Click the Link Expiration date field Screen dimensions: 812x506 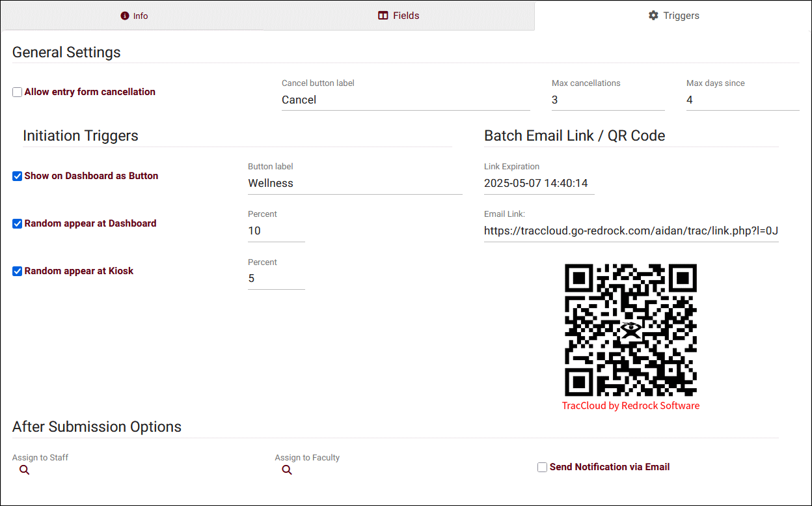(539, 184)
